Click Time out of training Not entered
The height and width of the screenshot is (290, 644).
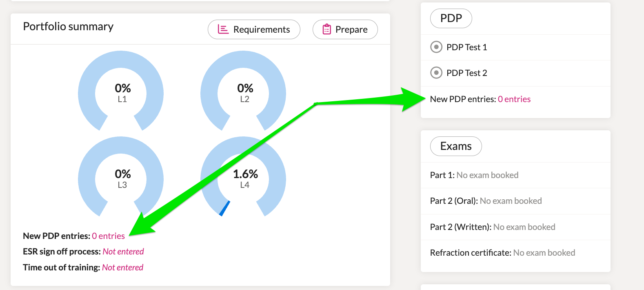tap(122, 268)
